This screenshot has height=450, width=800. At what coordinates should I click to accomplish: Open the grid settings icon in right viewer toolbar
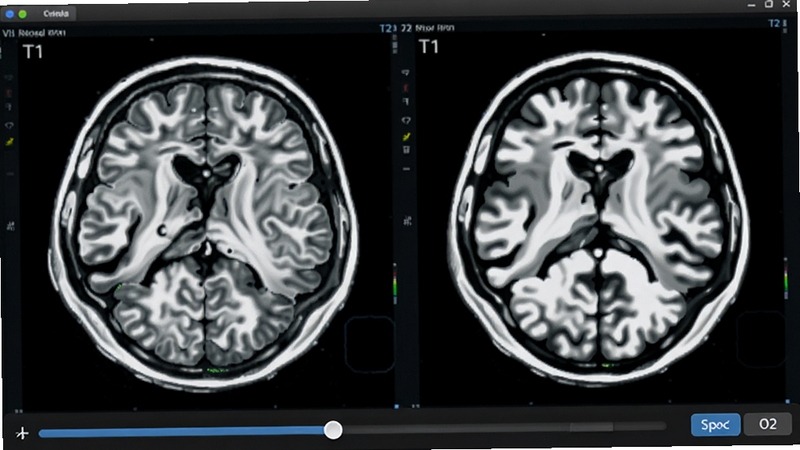click(x=407, y=221)
